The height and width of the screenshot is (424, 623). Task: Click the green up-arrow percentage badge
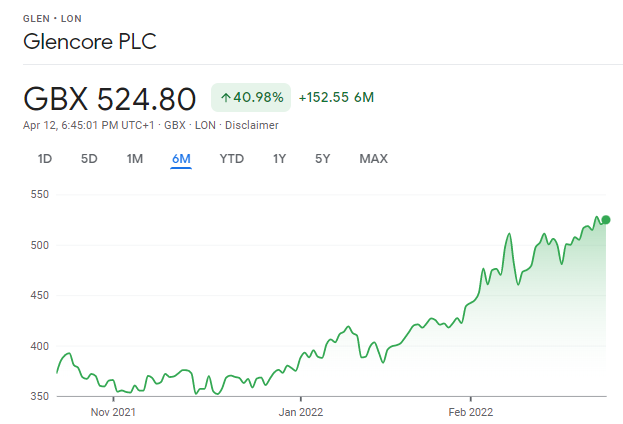click(x=251, y=97)
